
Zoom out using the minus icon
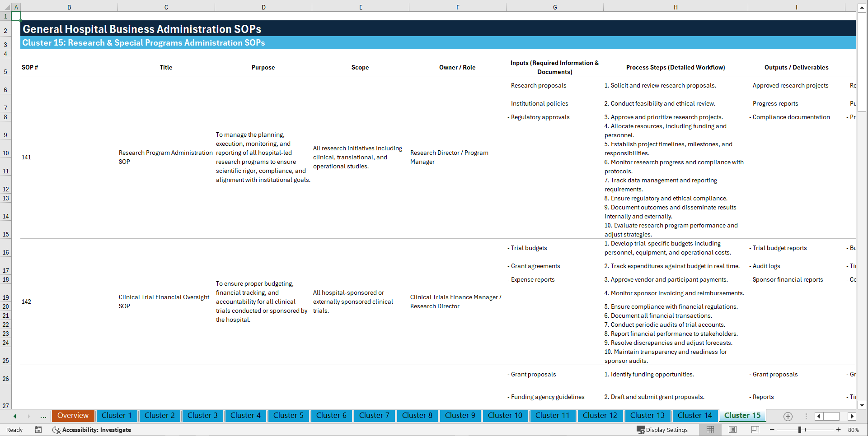772,430
